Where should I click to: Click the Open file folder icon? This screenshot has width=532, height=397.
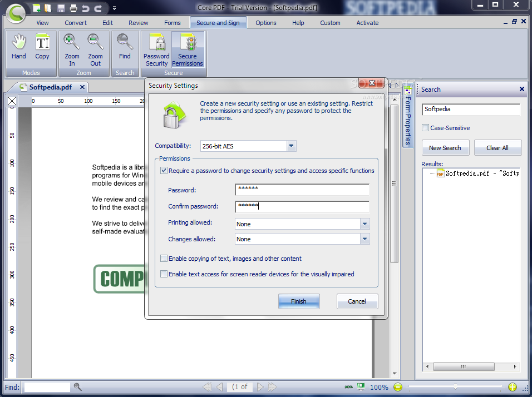pos(48,8)
